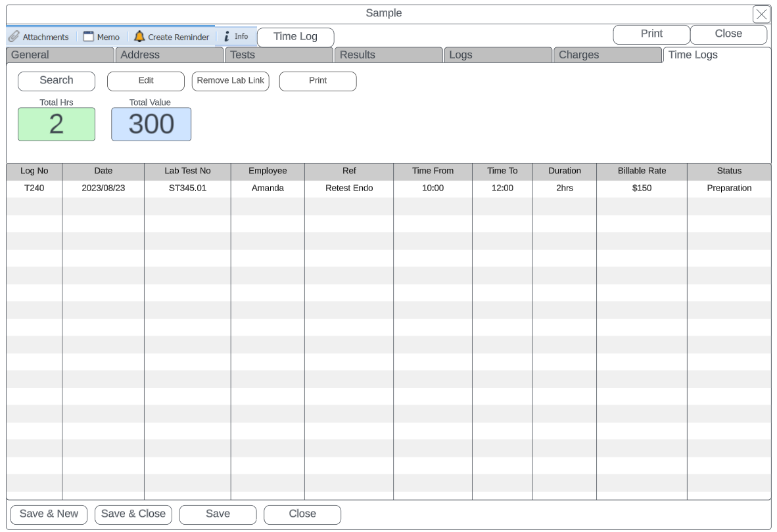Click lab test number ST345.01

coord(187,188)
